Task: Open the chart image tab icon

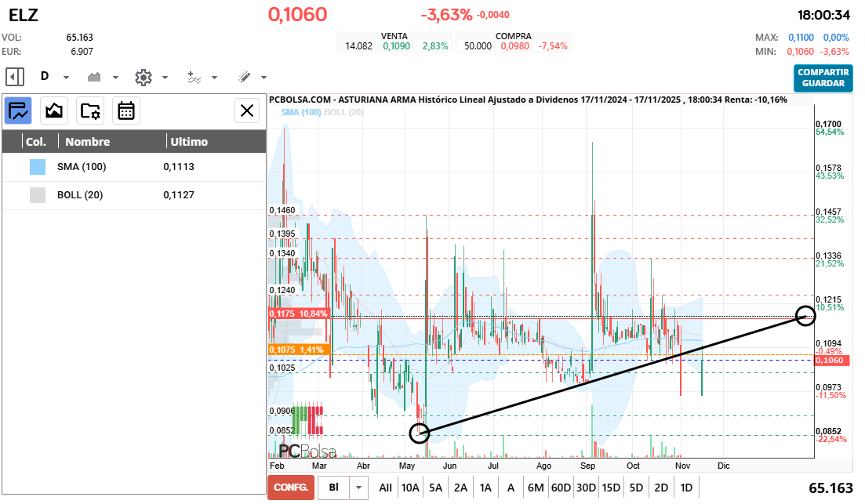Action: tap(54, 111)
